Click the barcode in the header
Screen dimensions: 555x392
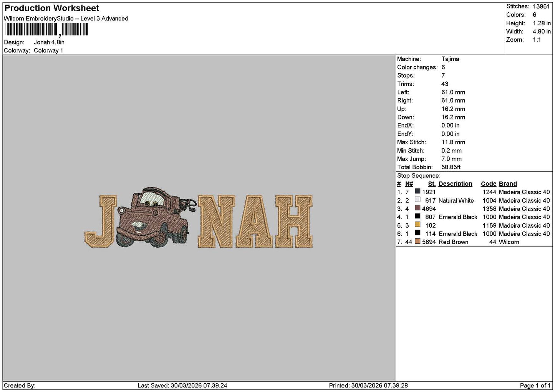click(46, 30)
